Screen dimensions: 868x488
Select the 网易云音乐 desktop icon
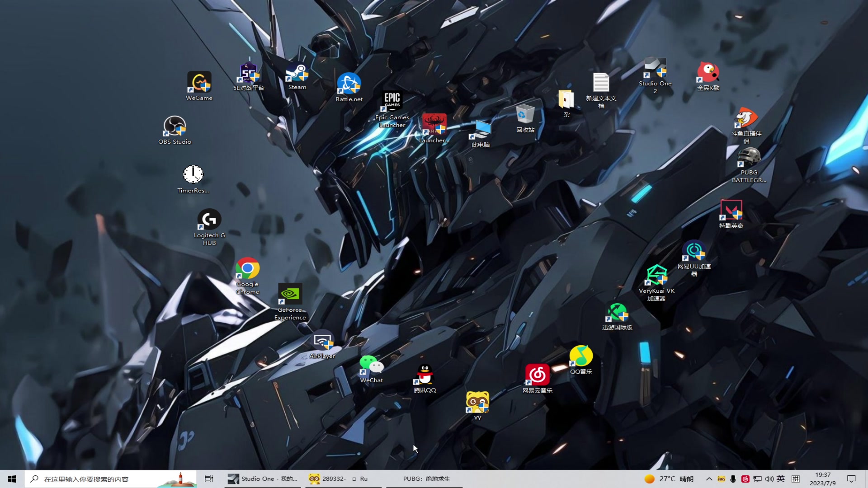pyautogui.click(x=537, y=379)
